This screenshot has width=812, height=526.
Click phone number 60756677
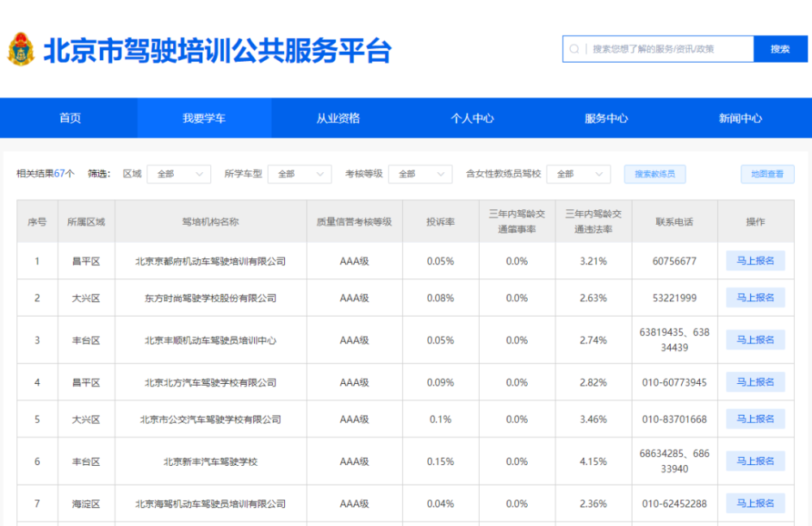[x=674, y=261]
